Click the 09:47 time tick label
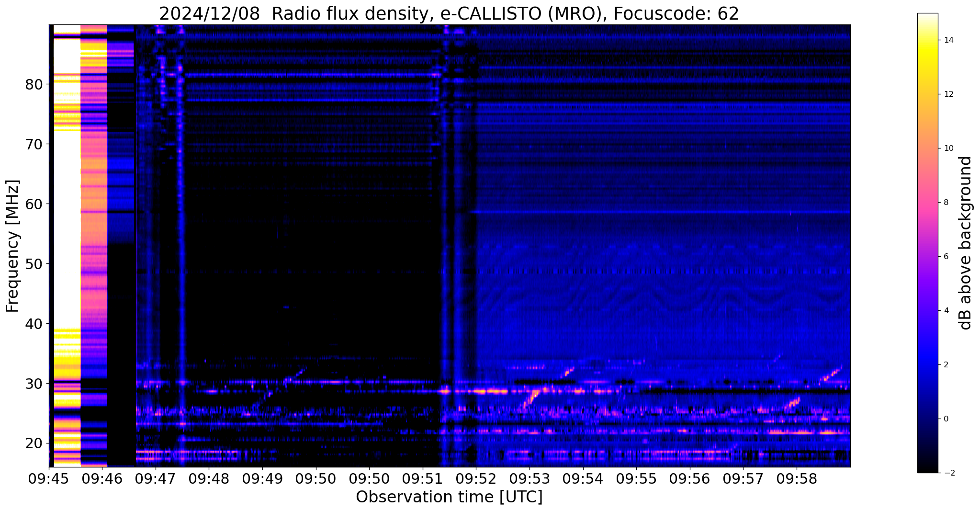The height and width of the screenshot is (511, 980). point(156,478)
